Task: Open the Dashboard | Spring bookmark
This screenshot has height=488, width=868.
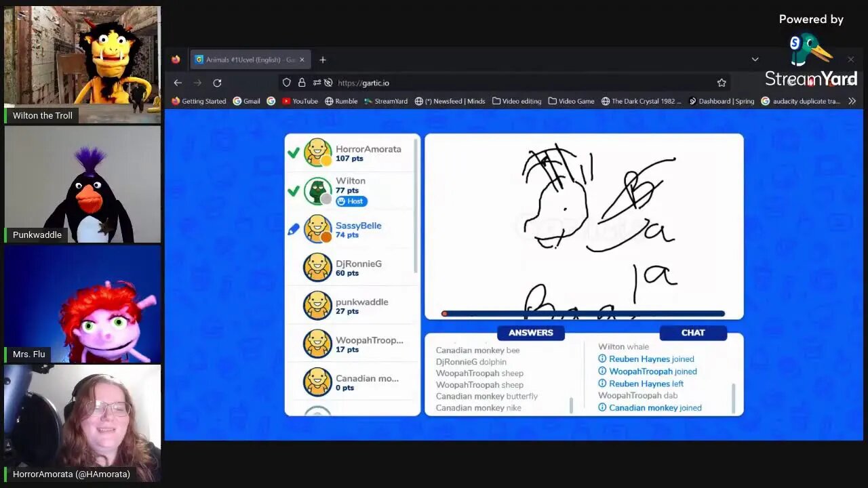Action: click(722, 101)
